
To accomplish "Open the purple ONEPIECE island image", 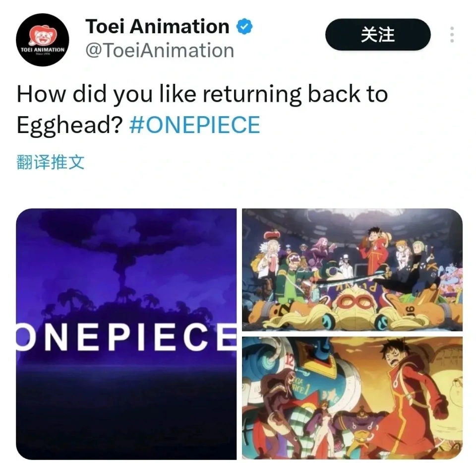I will pos(126,334).
